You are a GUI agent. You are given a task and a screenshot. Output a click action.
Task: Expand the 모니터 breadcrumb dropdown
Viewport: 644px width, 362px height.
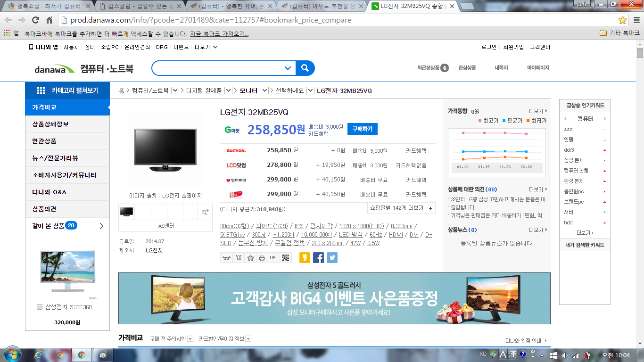click(x=264, y=90)
